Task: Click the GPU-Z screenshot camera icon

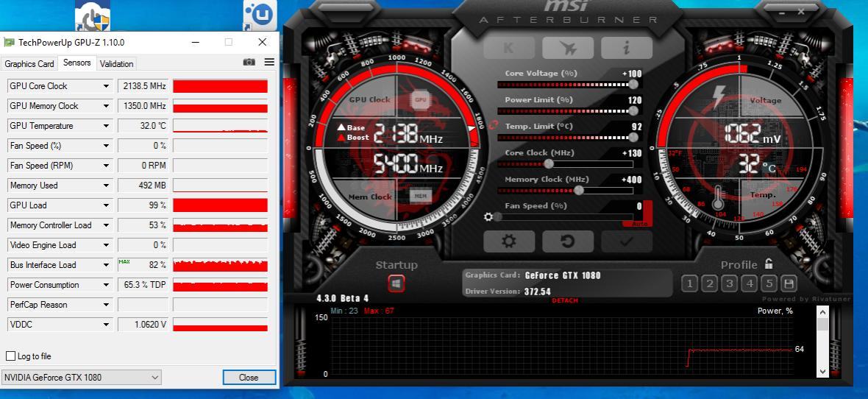Action: (249, 62)
